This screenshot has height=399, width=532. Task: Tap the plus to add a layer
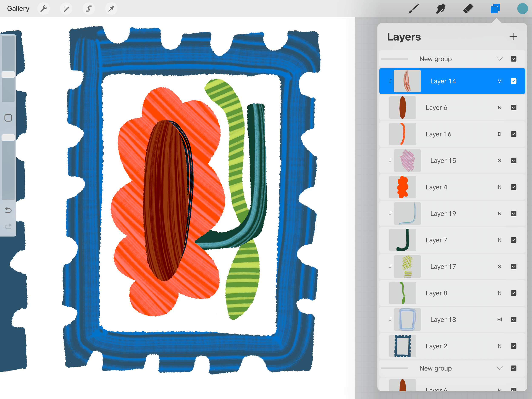point(513,37)
